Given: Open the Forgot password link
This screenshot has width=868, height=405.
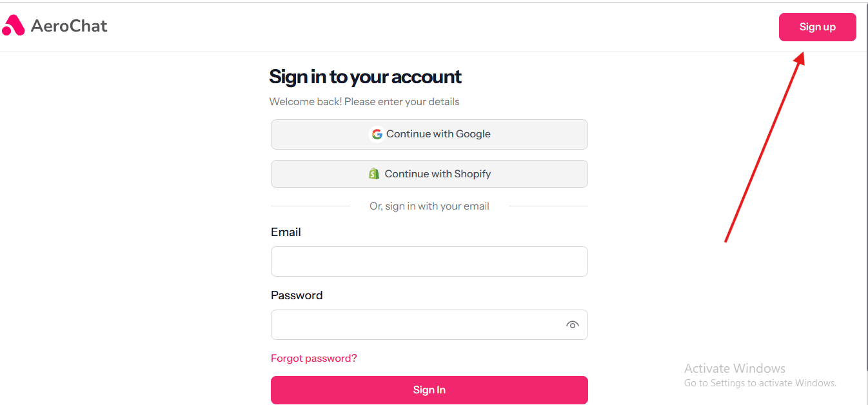Looking at the screenshot, I should coord(313,358).
